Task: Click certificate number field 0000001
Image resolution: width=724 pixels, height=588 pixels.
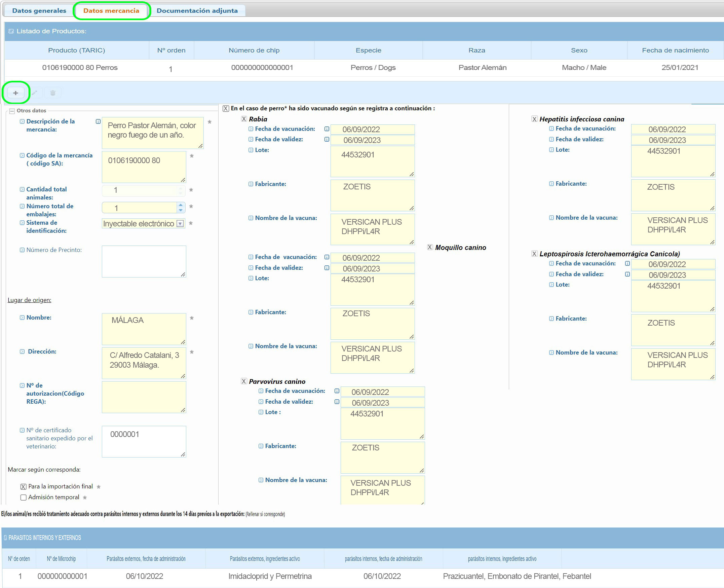Action: tap(144, 442)
